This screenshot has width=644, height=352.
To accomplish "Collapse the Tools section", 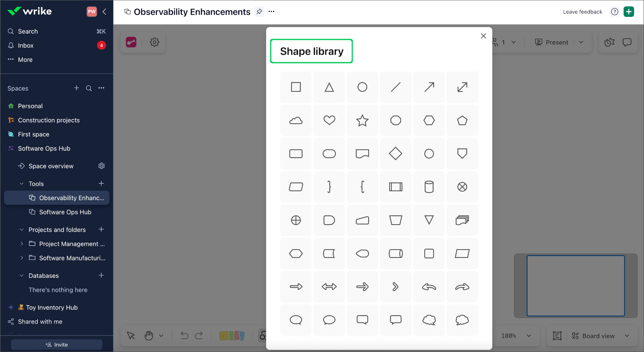I will coord(21,184).
